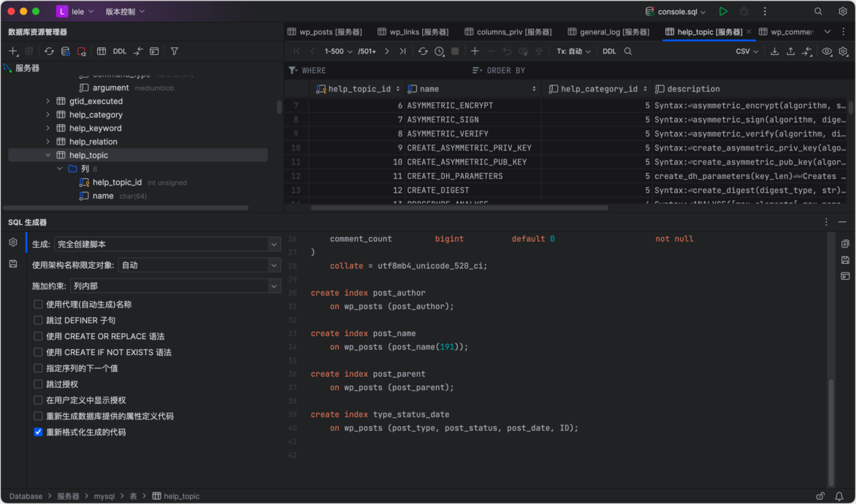The height and width of the screenshot is (504, 856).
Task: Run console.sql with the green play icon
Action: 723,12
